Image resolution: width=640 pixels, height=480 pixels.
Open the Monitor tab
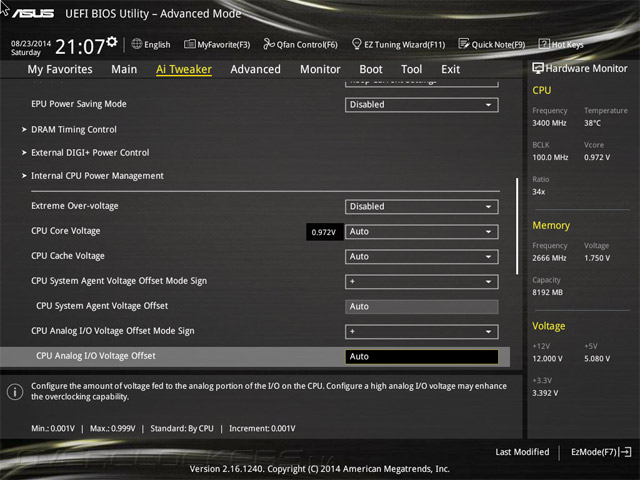(320, 69)
